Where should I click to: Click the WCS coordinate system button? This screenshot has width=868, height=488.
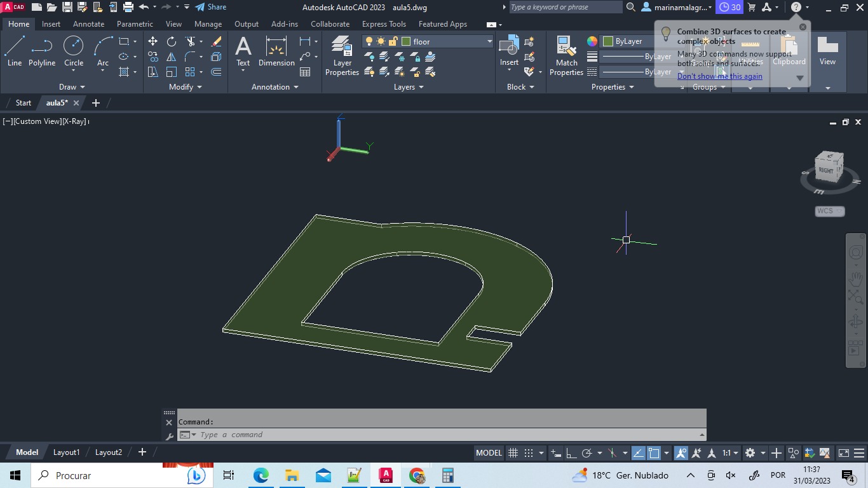pyautogui.click(x=829, y=211)
